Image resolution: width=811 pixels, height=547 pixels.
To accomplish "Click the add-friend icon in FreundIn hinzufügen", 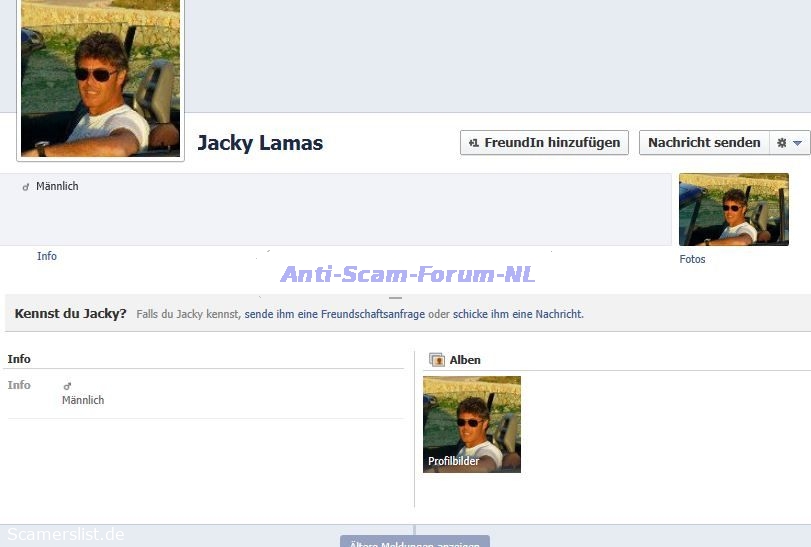I will (474, 143).
